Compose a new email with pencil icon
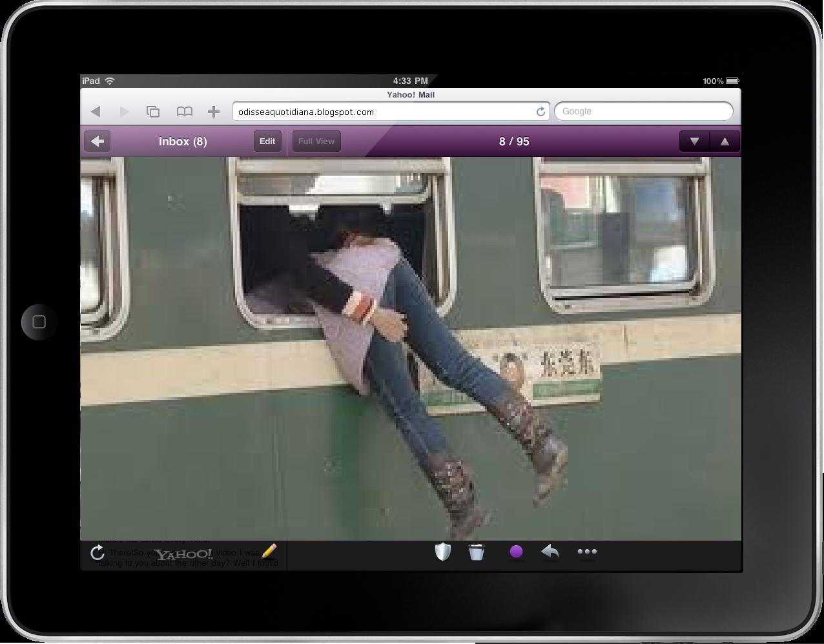824x644 pixels. click(269, 552)
